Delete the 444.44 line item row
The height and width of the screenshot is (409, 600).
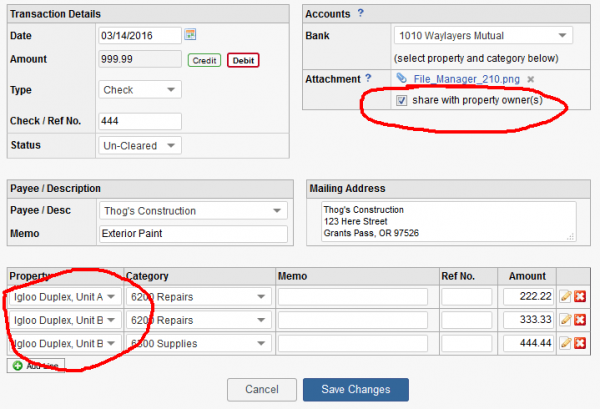click(x=580, y=343)
